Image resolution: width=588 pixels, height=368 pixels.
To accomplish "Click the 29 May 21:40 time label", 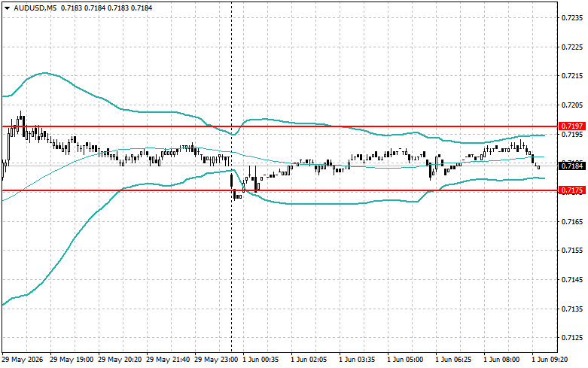I will (x=168, y=360).
